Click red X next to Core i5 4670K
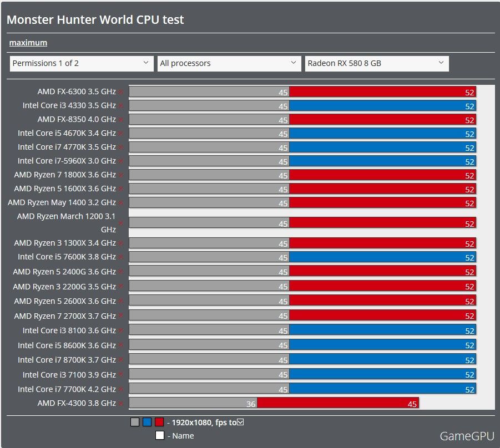This screenshot has height=448, width=500. coord(121,134)
